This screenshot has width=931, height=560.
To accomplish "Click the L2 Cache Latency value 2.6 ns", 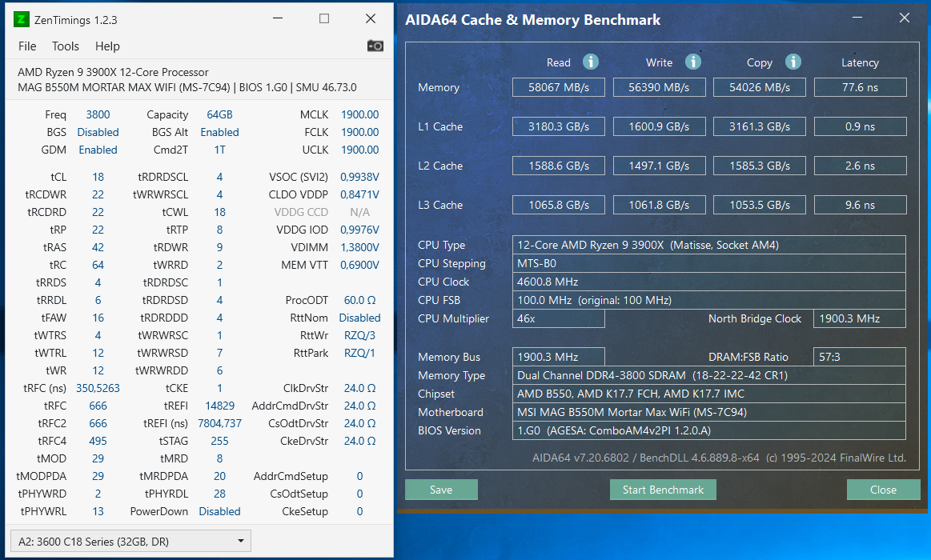I will [861, 166].
